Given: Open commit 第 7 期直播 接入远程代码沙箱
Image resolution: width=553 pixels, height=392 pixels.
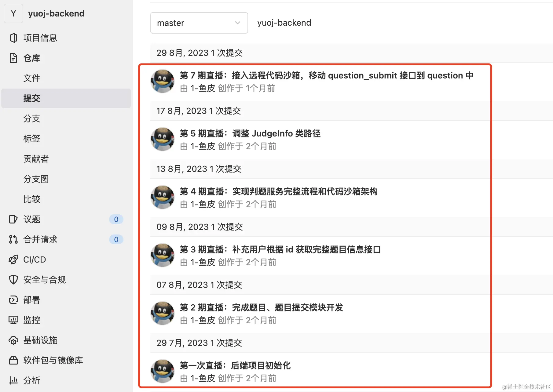Looking at the screenshot, I should (327, 75).
